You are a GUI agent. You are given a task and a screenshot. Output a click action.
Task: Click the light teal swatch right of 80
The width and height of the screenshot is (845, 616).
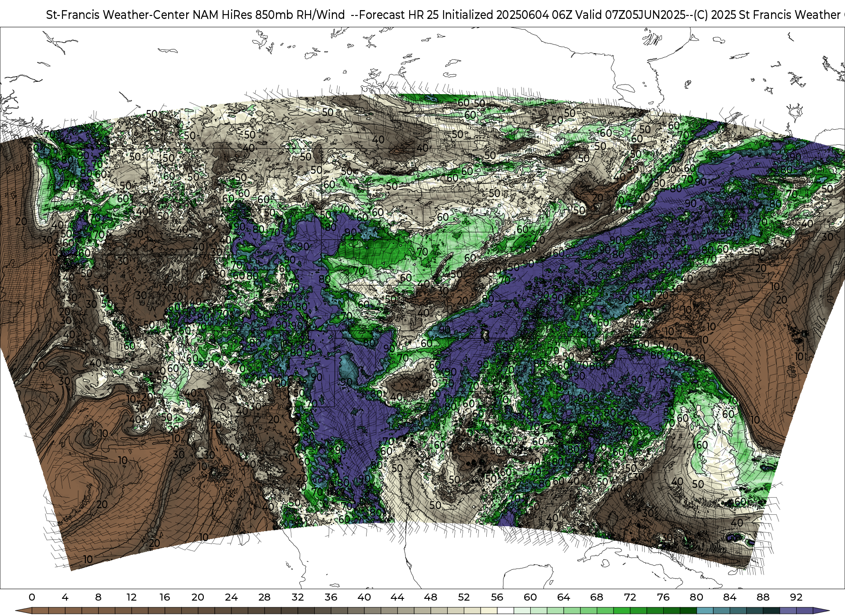[705, 611]
